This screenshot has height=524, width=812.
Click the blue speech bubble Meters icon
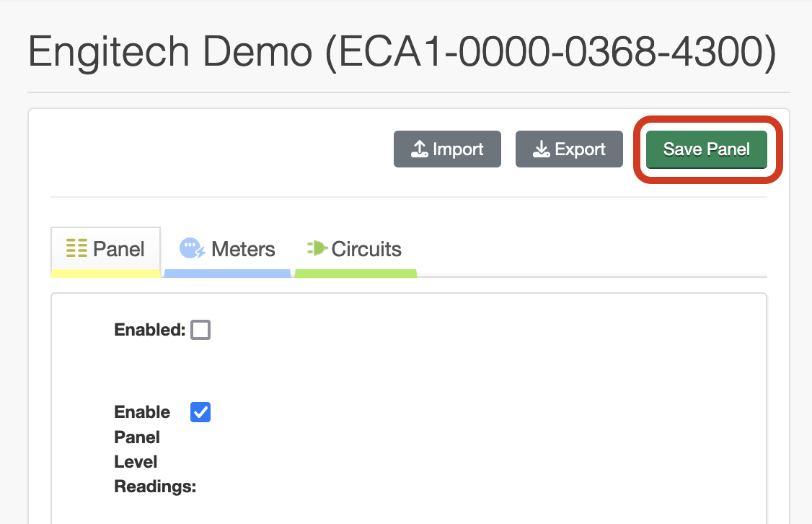[192, 249]
